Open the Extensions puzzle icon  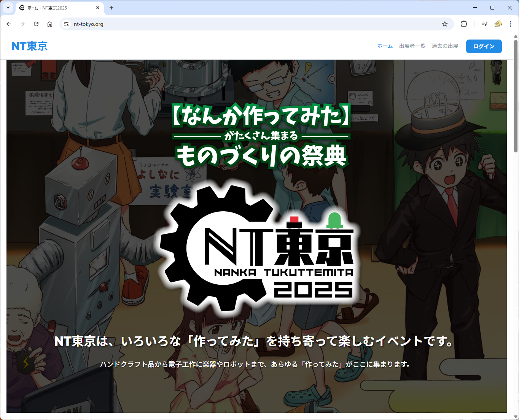click(464, 24)
